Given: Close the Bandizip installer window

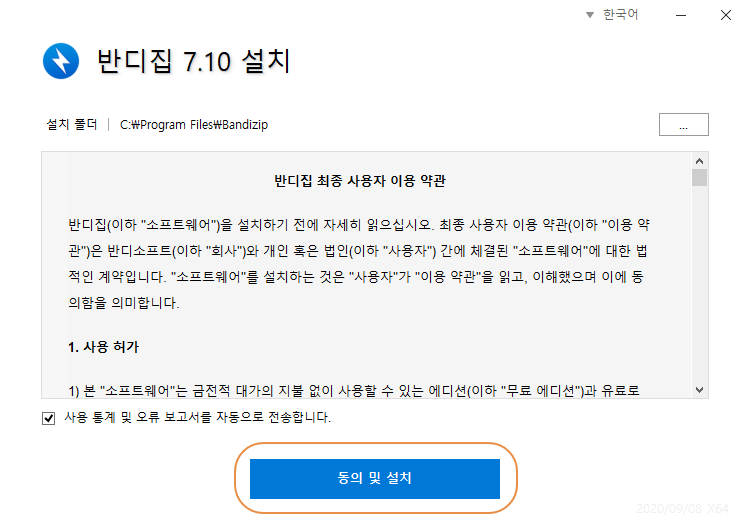Looking at the screenshot, I should [x=726, y=15].
